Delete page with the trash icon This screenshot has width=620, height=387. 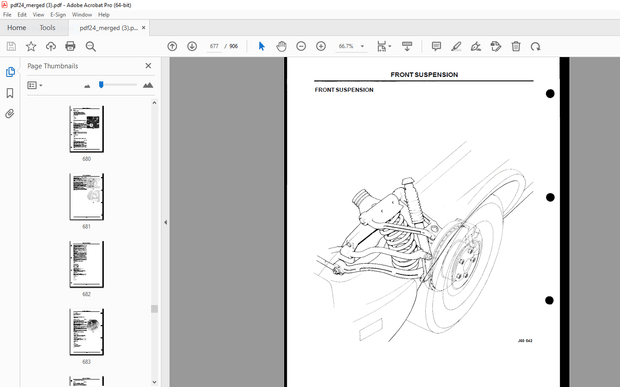tap(516, 46)
